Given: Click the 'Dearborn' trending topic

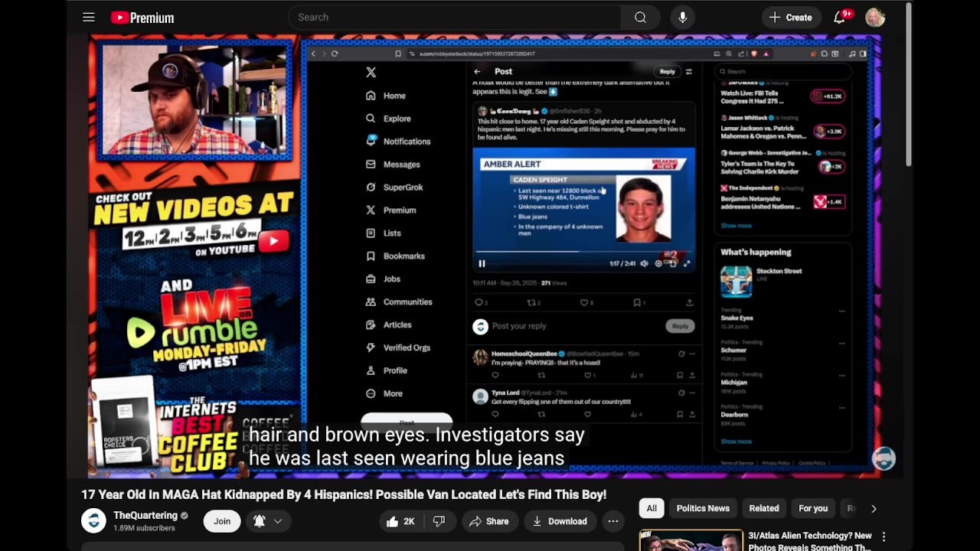Looking at the screenshot, I should click(x=734, y=415).
